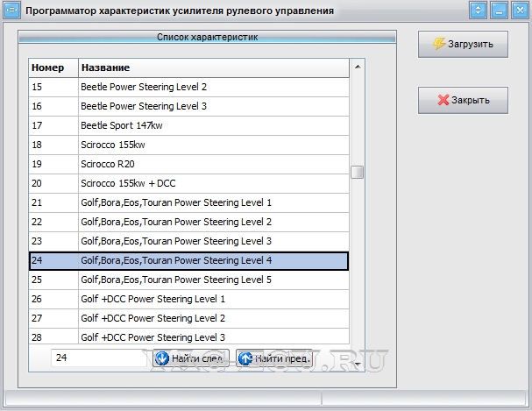This screenshot has width=532, height=411.
Task: Close the window with the title bar X
Action: (520, 11)
